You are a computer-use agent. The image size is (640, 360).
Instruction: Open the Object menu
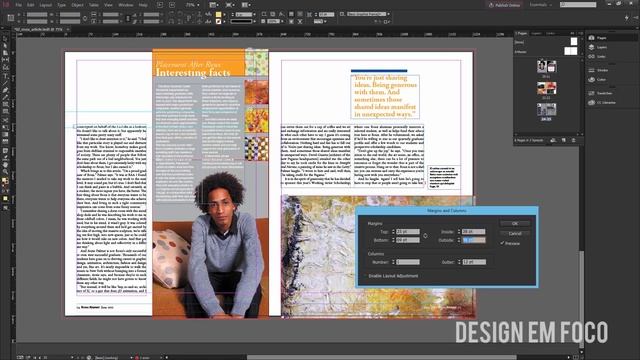pos(78,5)
